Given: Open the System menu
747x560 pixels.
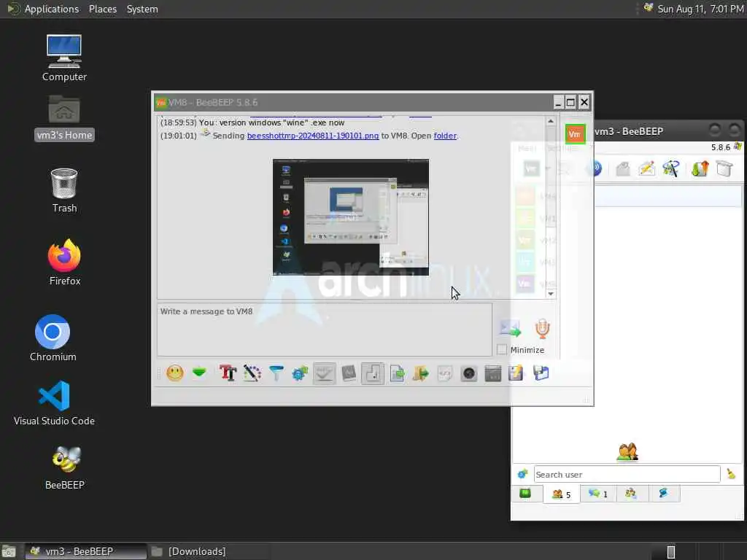Looking at the screenshot, I should [x=142, y=9].
